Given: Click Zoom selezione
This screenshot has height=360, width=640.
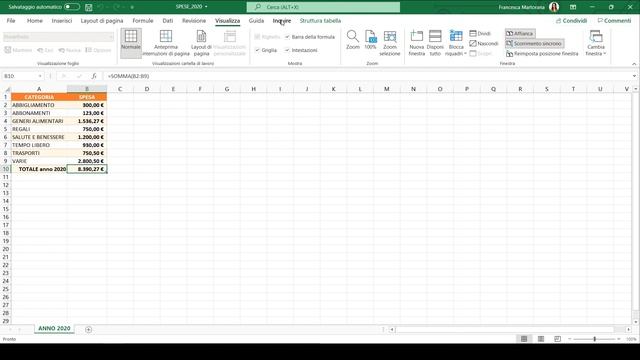Looking at the screenshot, I should tap(390, 43).
